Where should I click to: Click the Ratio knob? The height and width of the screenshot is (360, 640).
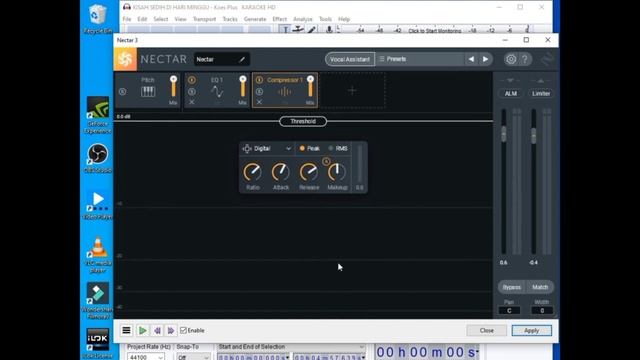tap(253, 172)
